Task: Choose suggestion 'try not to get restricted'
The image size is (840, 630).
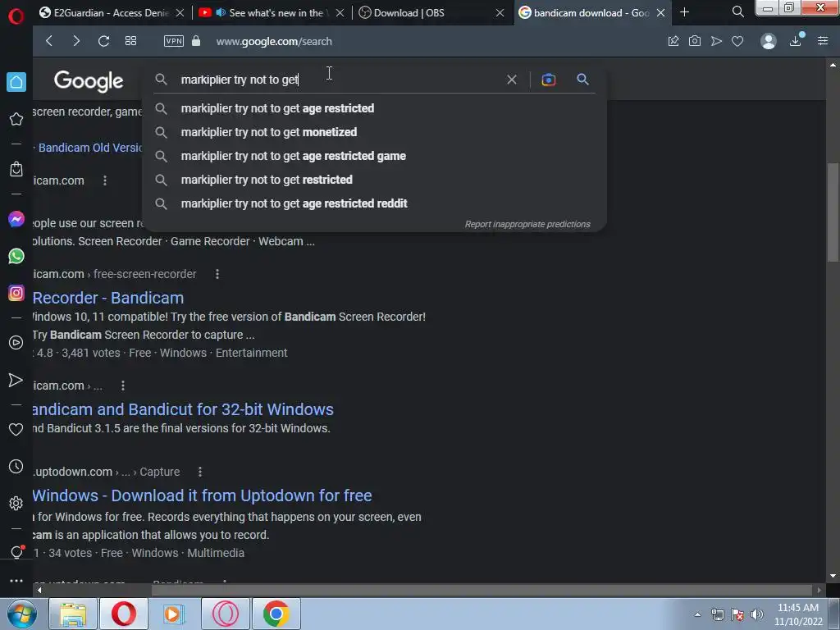Action: tap(267, 180)
